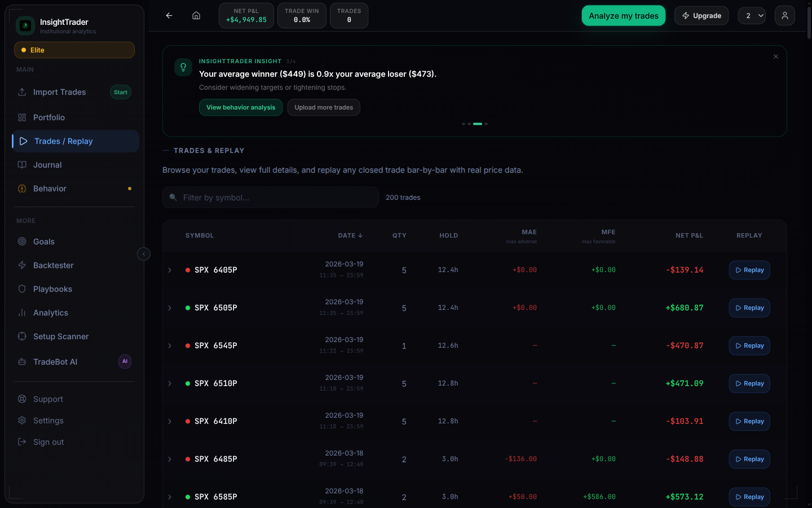Dismiss the InsightTrader Insight banner

point(775,56)
